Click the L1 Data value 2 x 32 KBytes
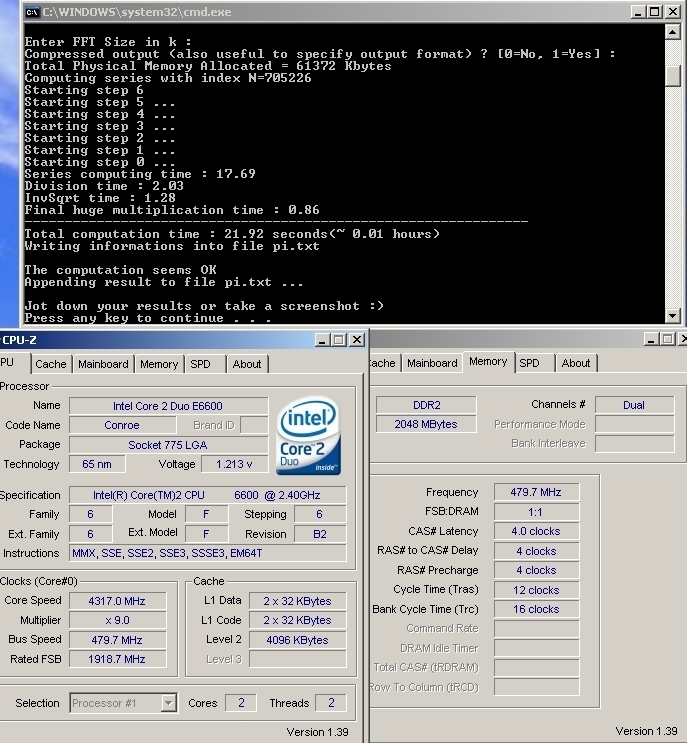This screenshot has height=743, width=687. point(298,601)
